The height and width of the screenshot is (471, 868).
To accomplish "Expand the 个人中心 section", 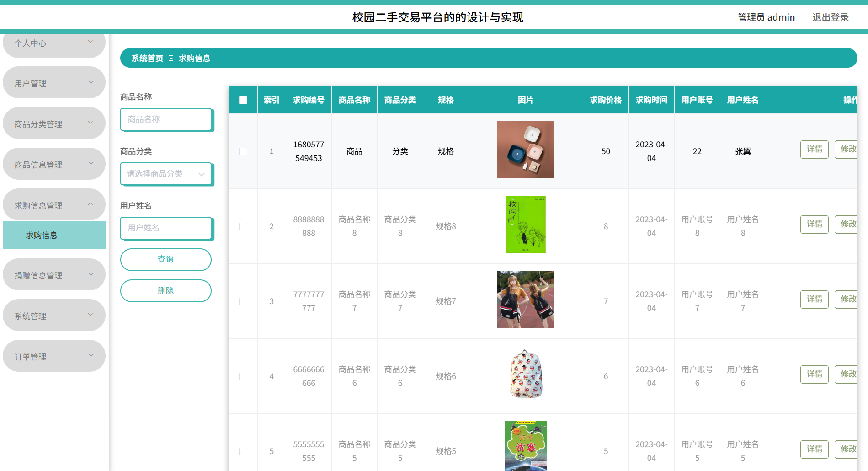I will (x=53, y=43).
